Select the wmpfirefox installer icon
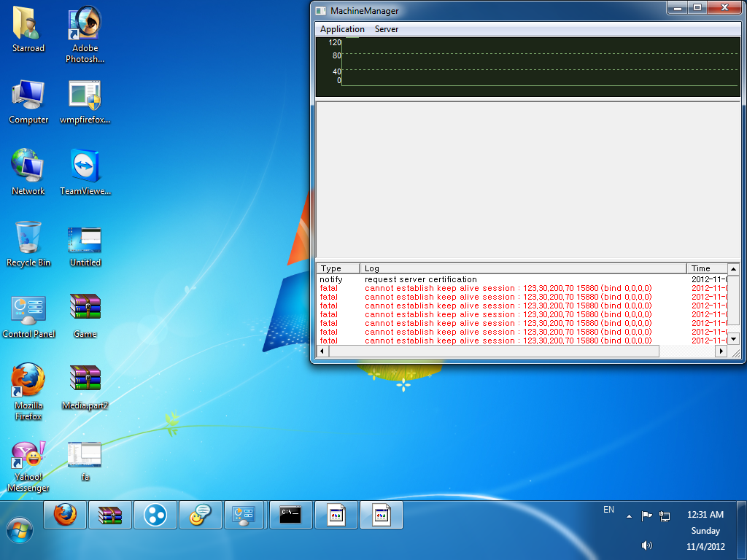 pyautogui.click(x=85, y=102)
